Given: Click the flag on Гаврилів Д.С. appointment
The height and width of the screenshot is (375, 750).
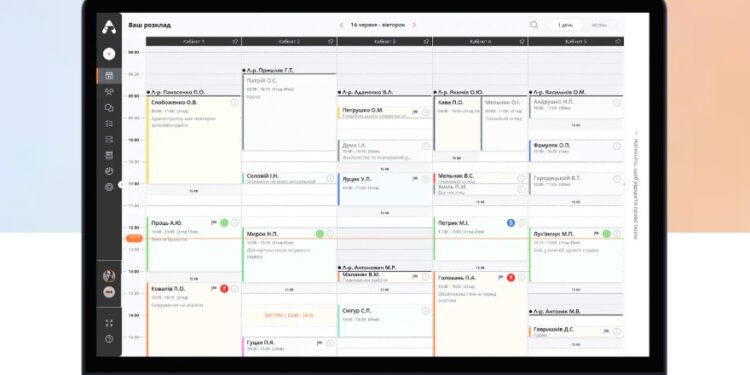Looking at the screenshot, I should (606, 331).
